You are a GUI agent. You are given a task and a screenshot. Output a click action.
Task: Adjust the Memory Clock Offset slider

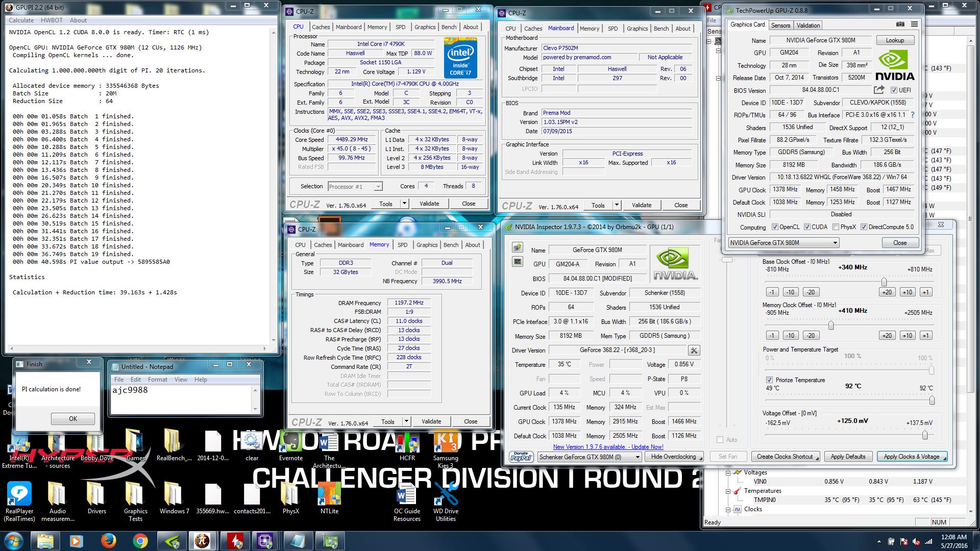(831, 325)
